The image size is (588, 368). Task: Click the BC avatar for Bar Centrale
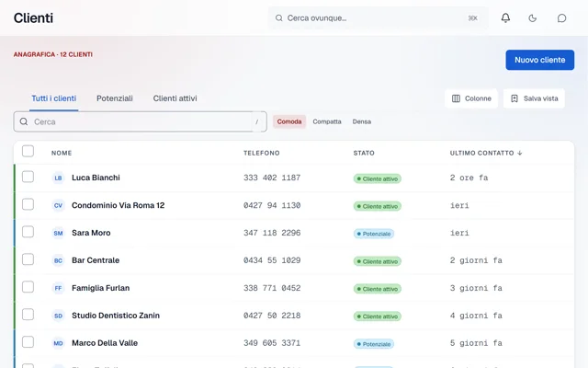tap(58, 260)
